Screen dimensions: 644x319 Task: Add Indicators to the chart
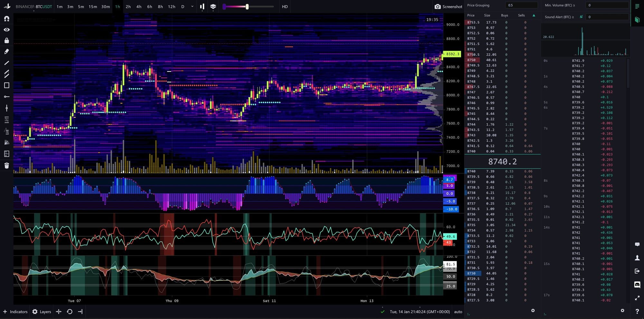coord(15,312)
